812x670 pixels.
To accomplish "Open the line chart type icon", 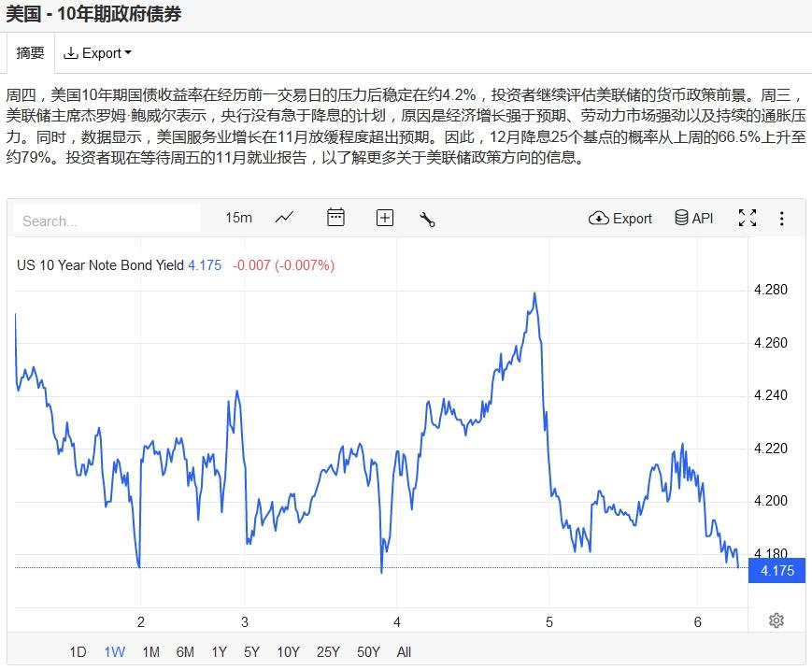I will [284, 218].
